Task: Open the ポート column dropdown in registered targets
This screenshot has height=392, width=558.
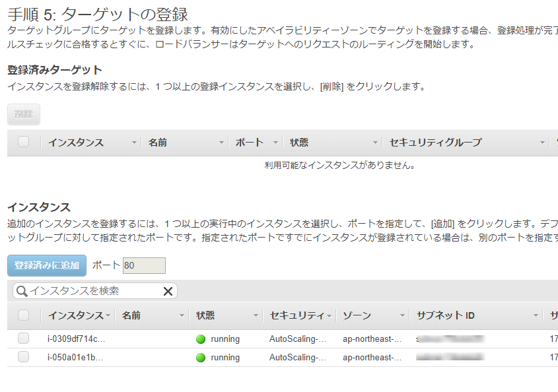Action: pyautogui.click(x=275, y=143)
